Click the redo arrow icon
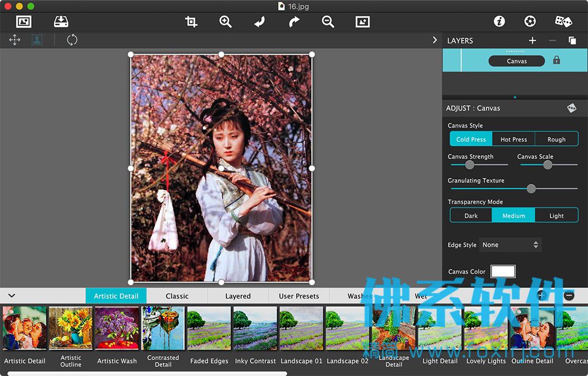This screenshot has width=588, height=376. pos(294,22)
